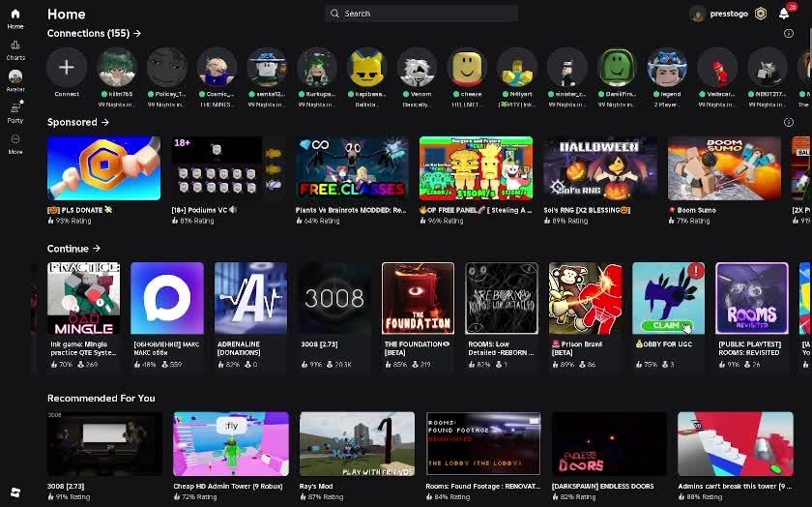Open ADRENALINE [DONATIONS] tile
Viewport: 812px width, 507px height.
point(250,315)
